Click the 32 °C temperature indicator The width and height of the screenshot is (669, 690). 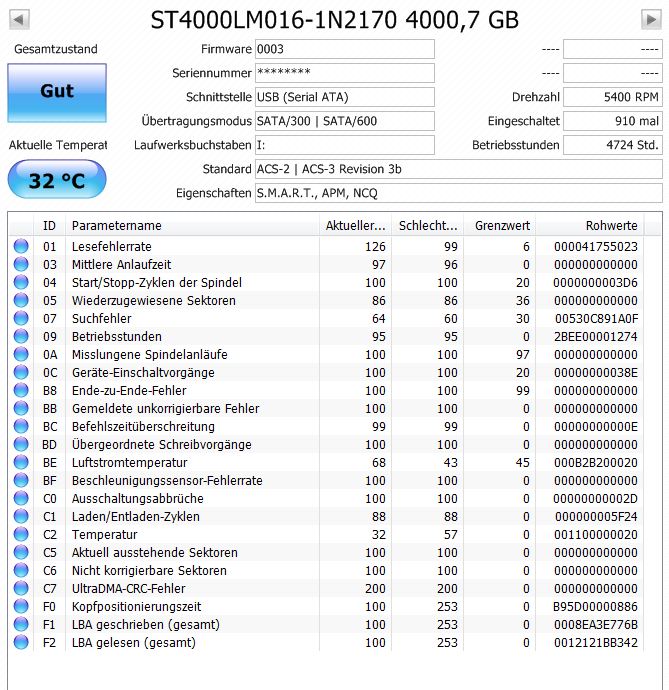[x=57, y=180]
